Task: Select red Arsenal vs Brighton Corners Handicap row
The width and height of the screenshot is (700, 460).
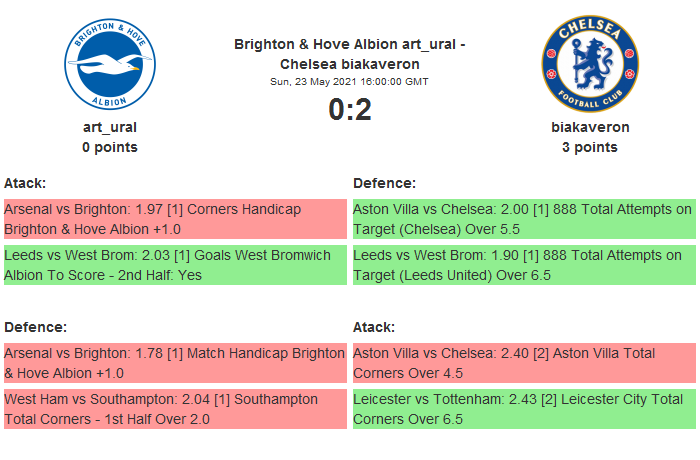Action: [175, 219]
